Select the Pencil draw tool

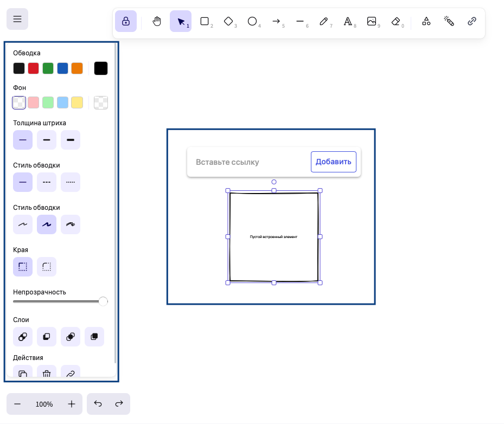coord(324,21)
